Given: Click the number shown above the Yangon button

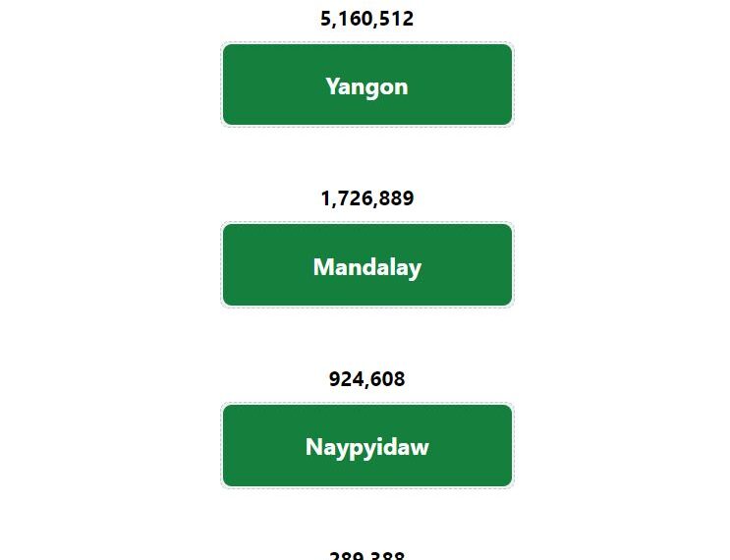Looking at the screenshot, I should [366, 19].
